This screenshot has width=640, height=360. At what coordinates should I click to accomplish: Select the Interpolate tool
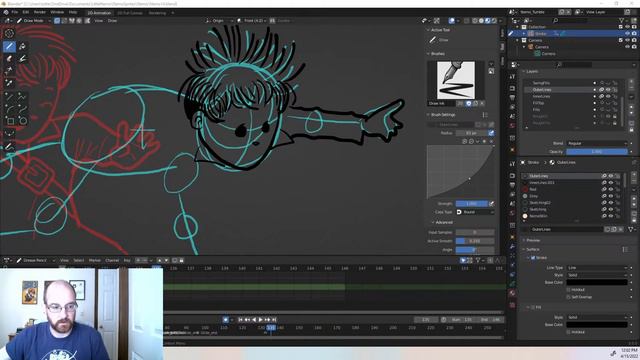[x=9, y=134]
